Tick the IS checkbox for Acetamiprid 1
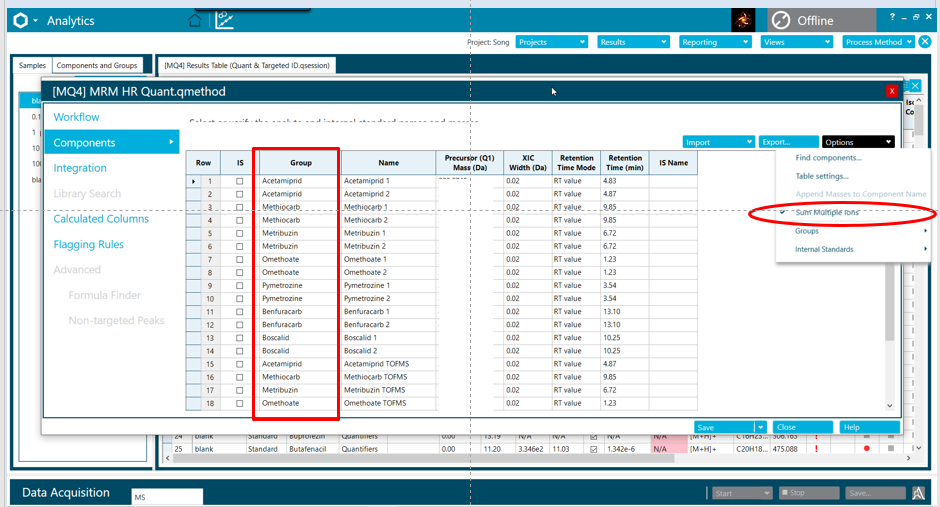 tap(240, 181)
